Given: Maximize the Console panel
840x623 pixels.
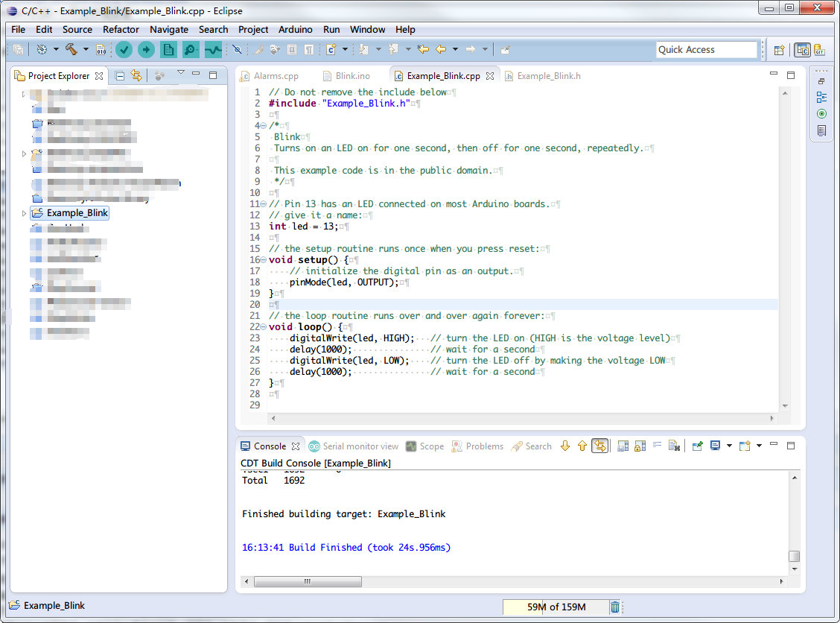Looking at the screenshot, I should point(791,446).
